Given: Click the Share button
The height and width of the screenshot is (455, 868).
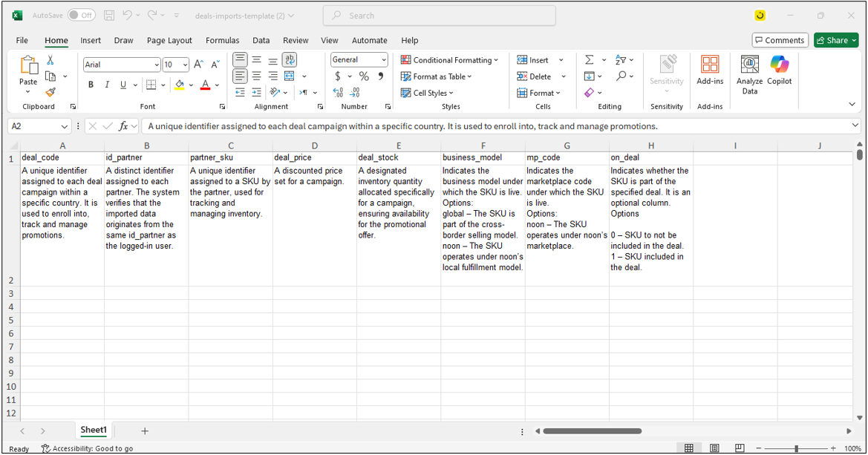Looking at the screenshot, I should [836, 40].
